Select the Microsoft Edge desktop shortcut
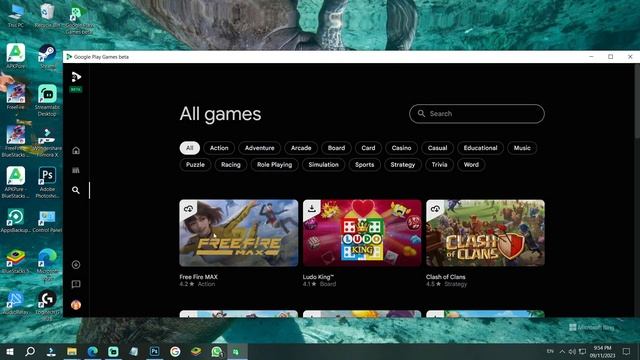Image resolution: width=640 pixels, height=360 pixels. click(x=47, y=264)
